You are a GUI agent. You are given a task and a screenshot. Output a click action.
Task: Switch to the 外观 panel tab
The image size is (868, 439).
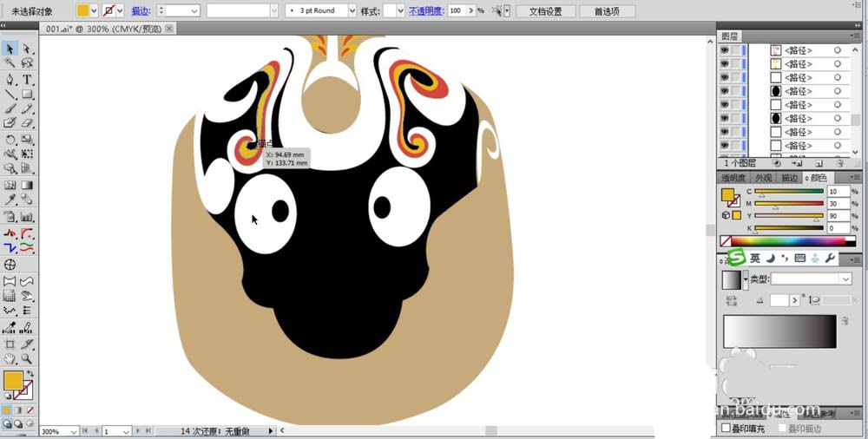tap(763, 178)
